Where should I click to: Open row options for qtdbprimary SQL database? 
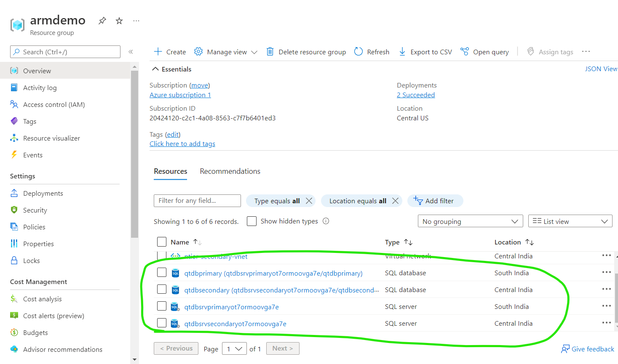(x=606, y=272)
